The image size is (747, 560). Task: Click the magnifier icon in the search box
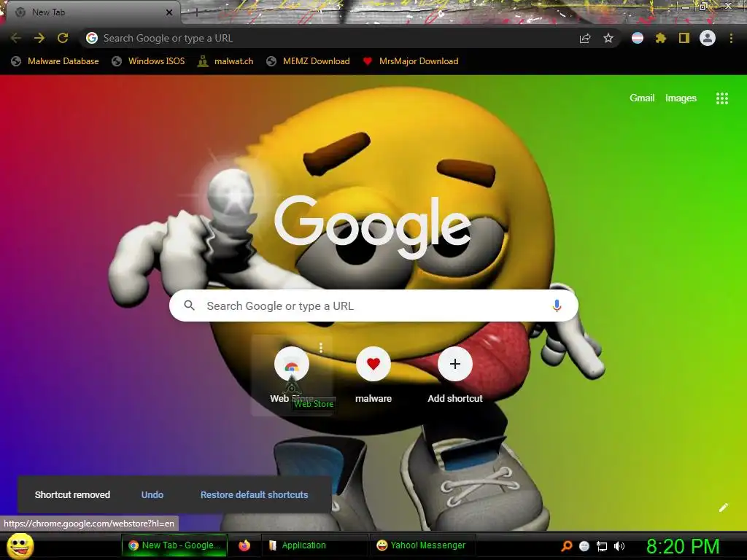[x=189, y=306]
